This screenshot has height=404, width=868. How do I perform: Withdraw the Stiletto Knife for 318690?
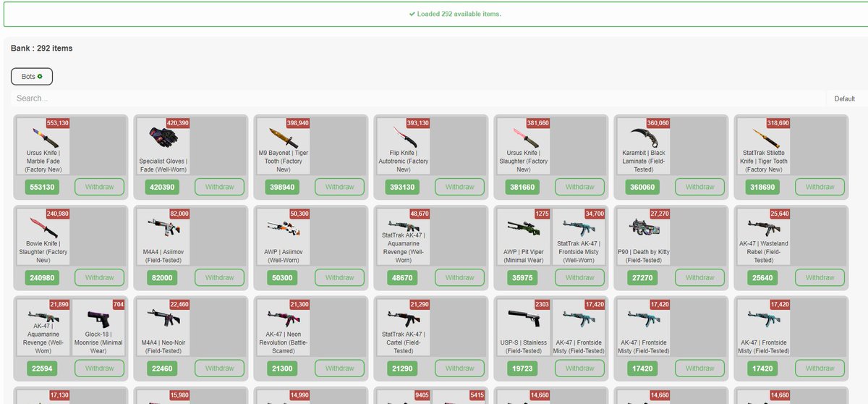820,187
